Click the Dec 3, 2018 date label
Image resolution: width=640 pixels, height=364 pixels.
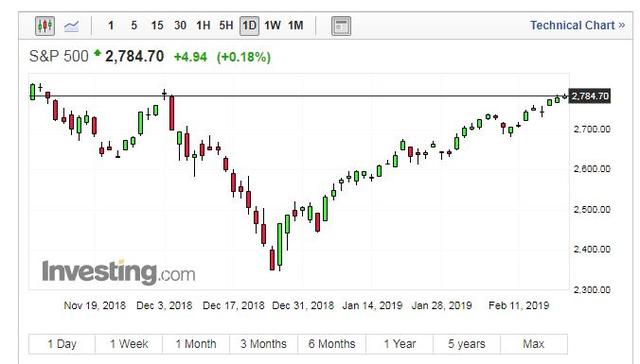coord(164,306)
